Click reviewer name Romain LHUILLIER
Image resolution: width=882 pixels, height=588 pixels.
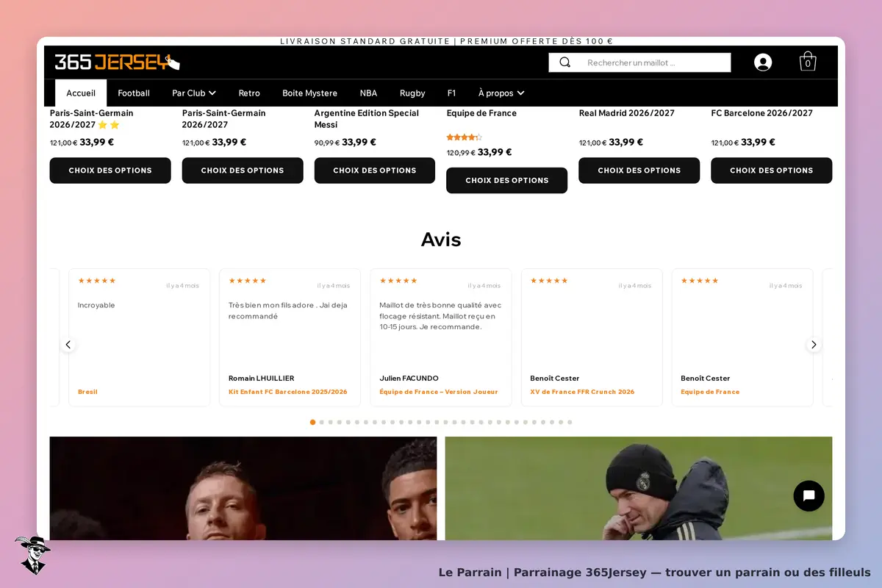point(261,379)
